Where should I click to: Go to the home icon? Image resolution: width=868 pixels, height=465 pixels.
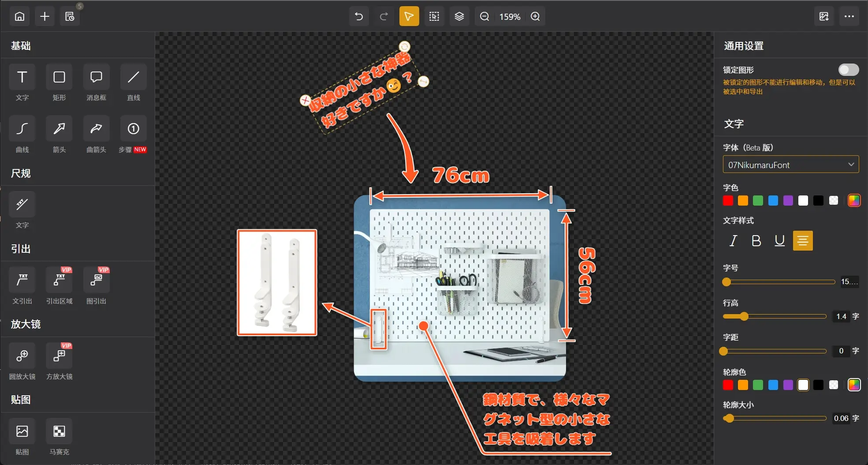[19, 16]
